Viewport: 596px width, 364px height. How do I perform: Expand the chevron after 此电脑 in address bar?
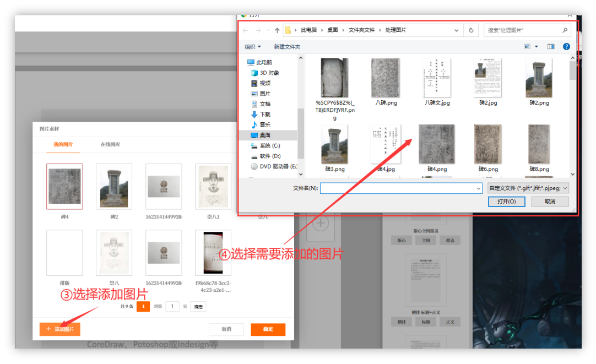322,30
